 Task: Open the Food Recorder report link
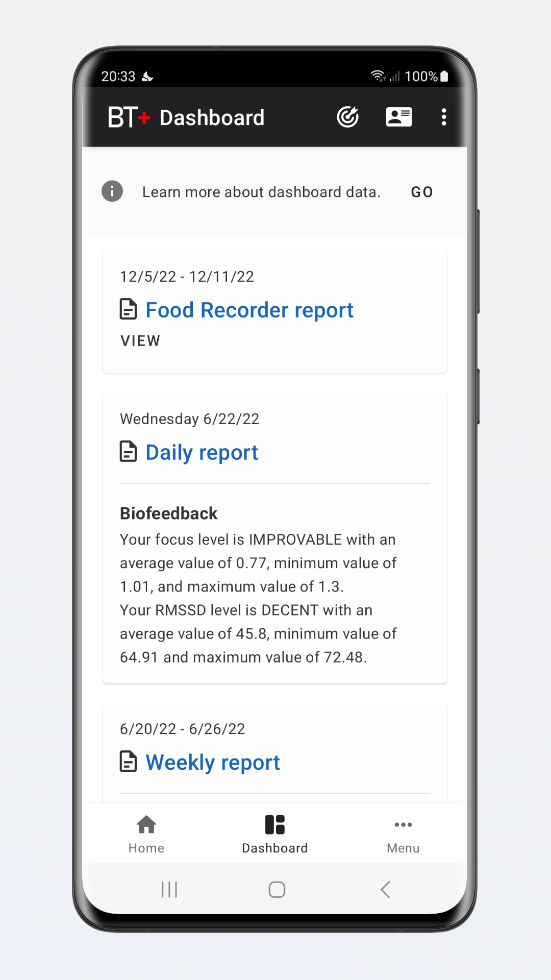(249, 310)
